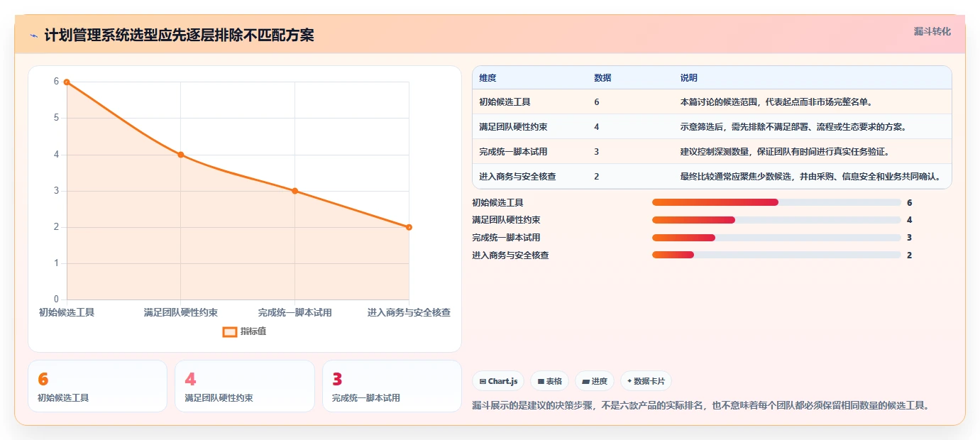980x440 pixels.
Task: Click the 进度 tag chip
Action: coord(595,381)
